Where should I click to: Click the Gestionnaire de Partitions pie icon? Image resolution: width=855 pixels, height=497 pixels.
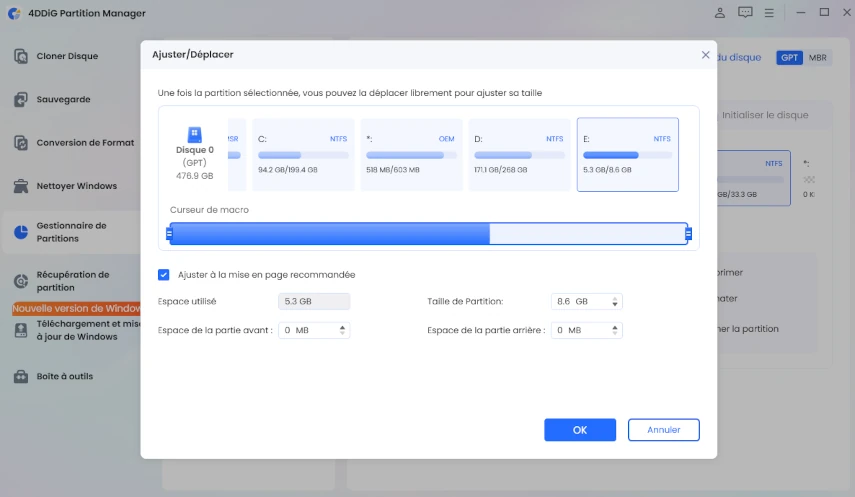pos(21,232)
